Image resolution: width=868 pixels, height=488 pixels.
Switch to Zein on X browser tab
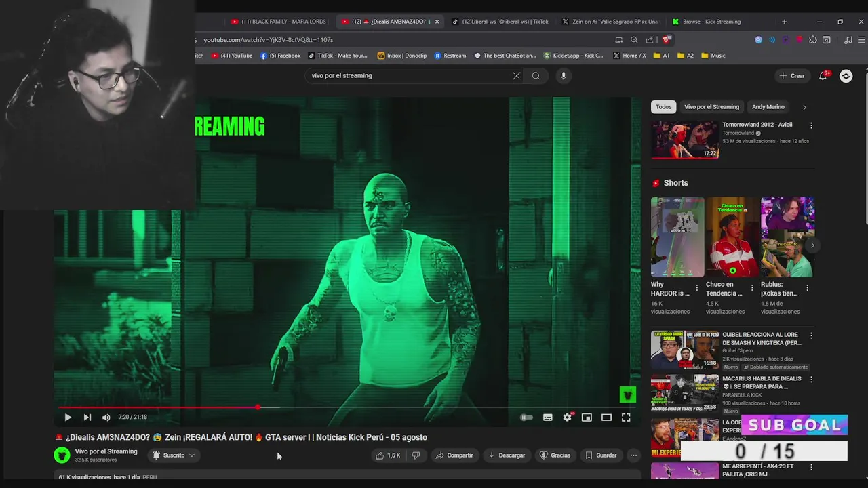(610, 22)
